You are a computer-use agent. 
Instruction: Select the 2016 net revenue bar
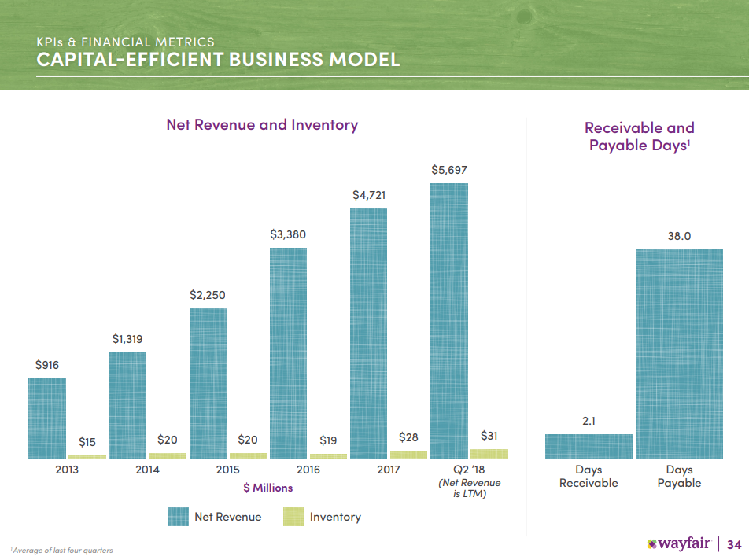click(x=289, y=353)
